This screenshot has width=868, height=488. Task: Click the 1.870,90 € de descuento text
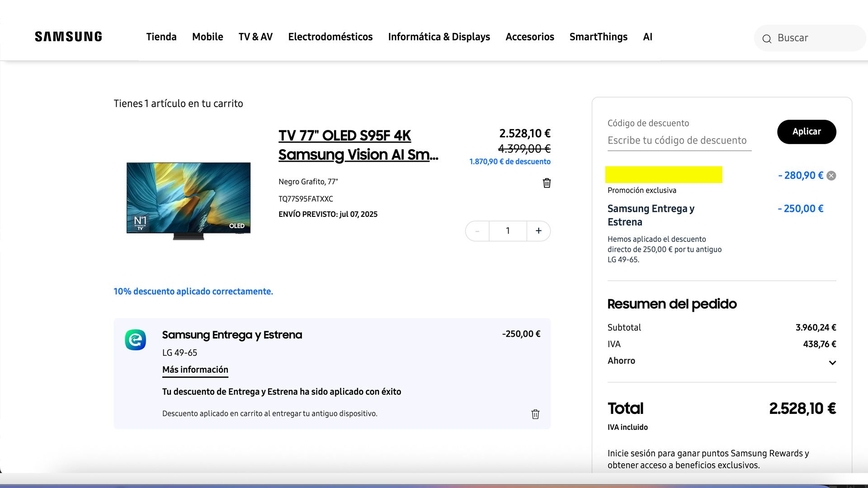510,162
